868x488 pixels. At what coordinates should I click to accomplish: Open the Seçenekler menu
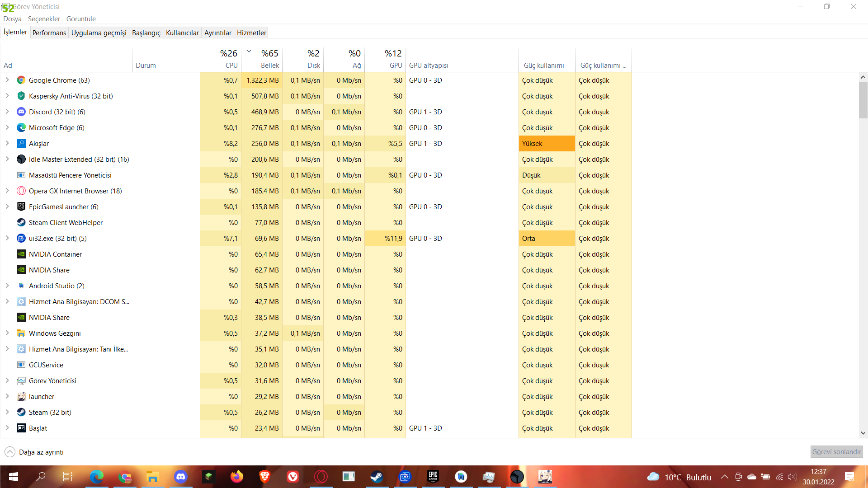[x=44, y=19]
